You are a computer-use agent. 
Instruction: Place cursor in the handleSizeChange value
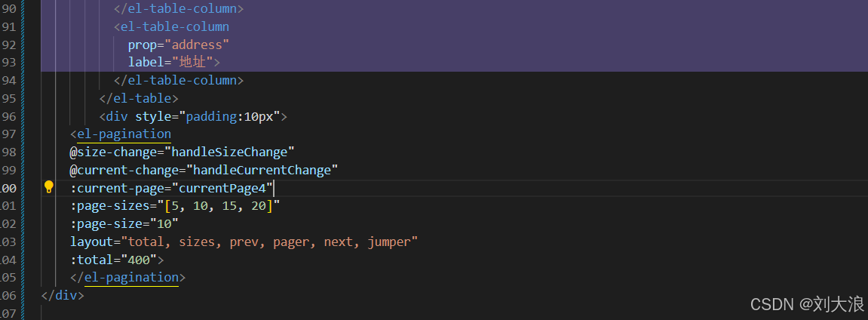click(x=230, y=152)
